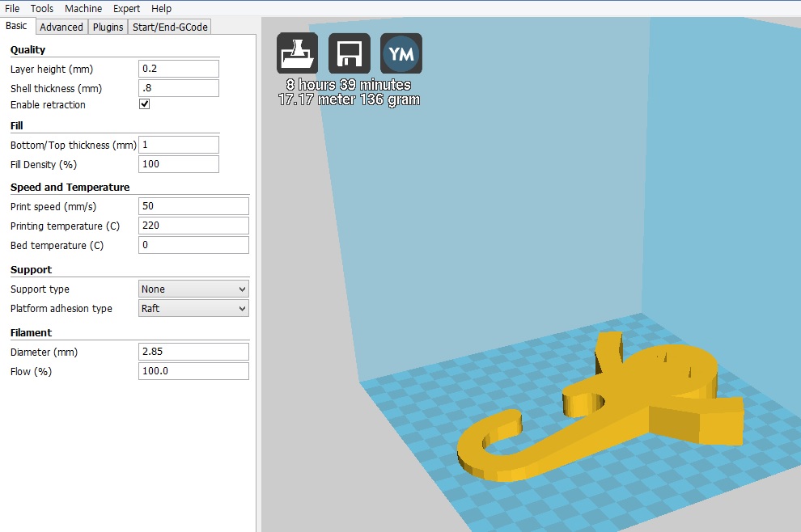Click the Printing temperature input field
801x532 pixels.
click(193, 225)
